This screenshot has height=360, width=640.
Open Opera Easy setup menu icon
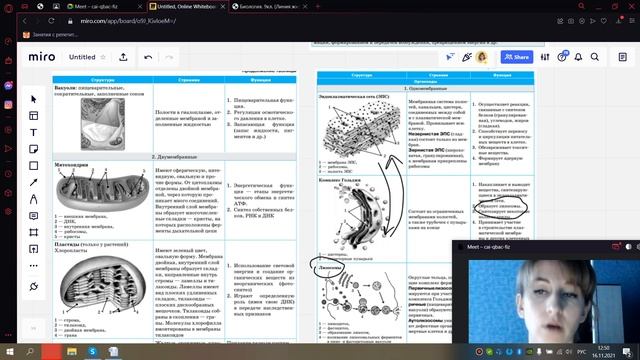click(x=632, y=21)
